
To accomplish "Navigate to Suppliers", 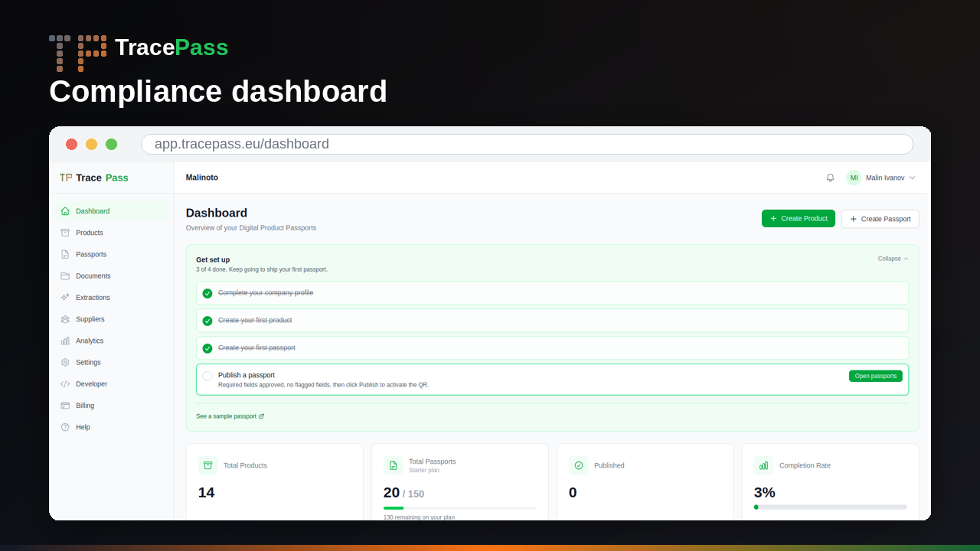I will tap(111, 319).
